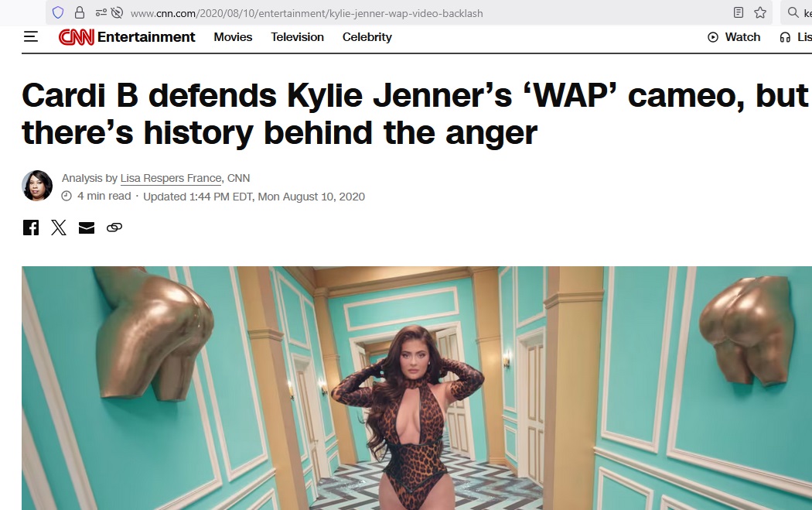
Task: Open tracking protection shield icon
Action: 58,13
